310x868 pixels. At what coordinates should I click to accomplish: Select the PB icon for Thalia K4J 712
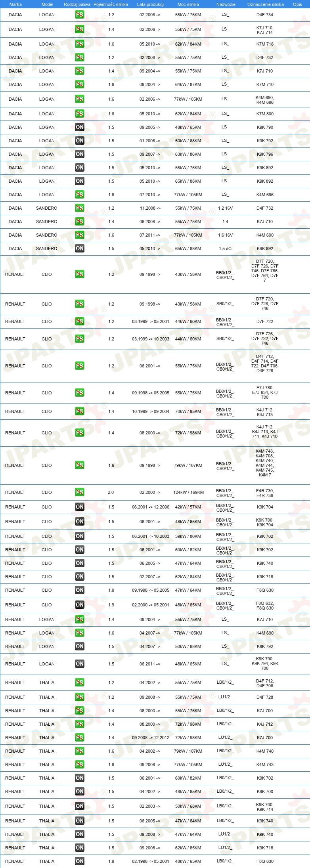(x=79, y=724)
